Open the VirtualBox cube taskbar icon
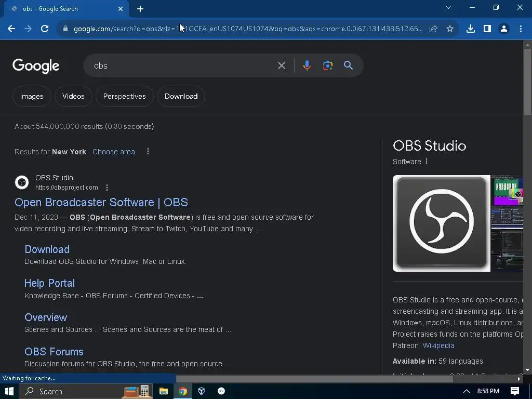This screenshot has height=399, width=532. tap(202, 391)
